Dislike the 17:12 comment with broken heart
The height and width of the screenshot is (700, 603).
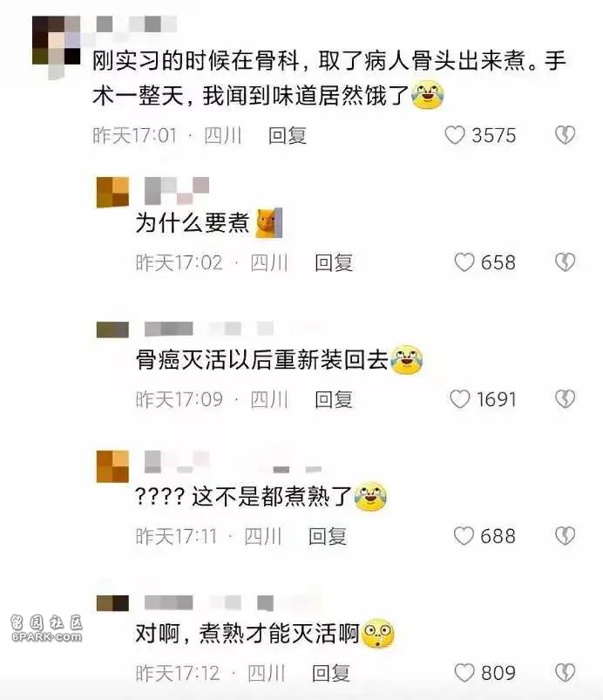[x=565, y=673]
